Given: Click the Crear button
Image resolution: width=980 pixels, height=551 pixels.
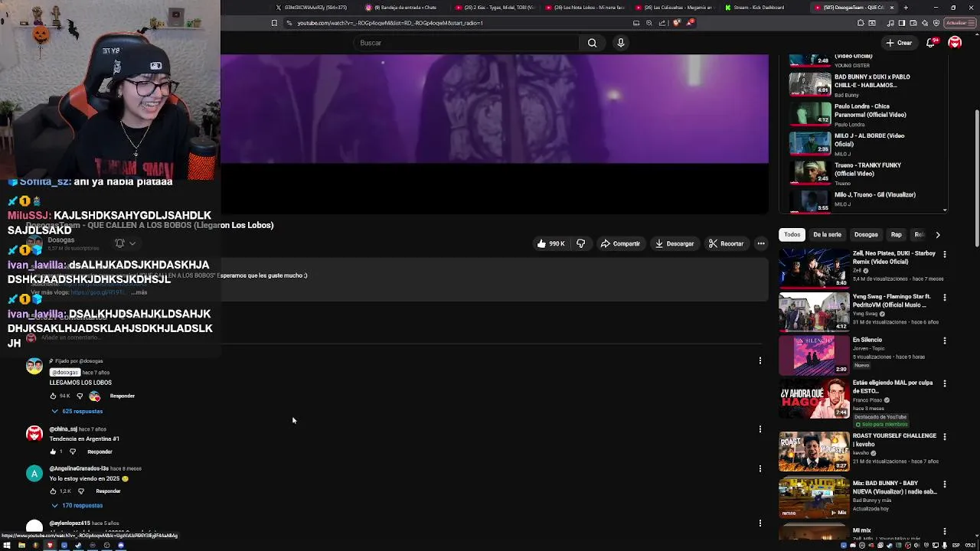Looking at the screenshot, I should [899, 43].
